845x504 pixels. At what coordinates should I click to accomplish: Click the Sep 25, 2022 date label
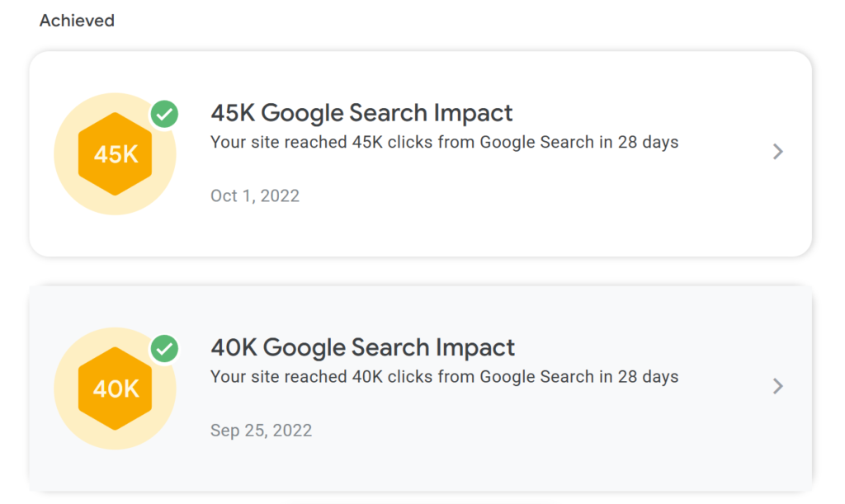point(261,430)
